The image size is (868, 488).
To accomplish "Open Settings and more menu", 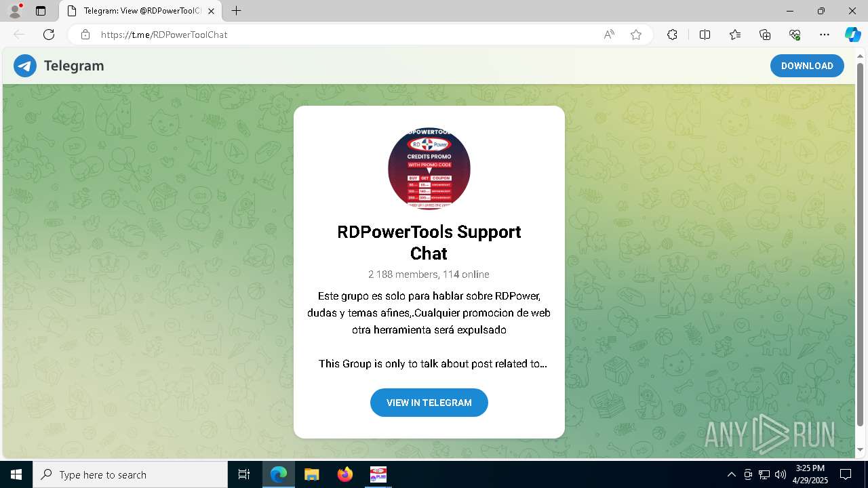I will click(x=825, y=35).
